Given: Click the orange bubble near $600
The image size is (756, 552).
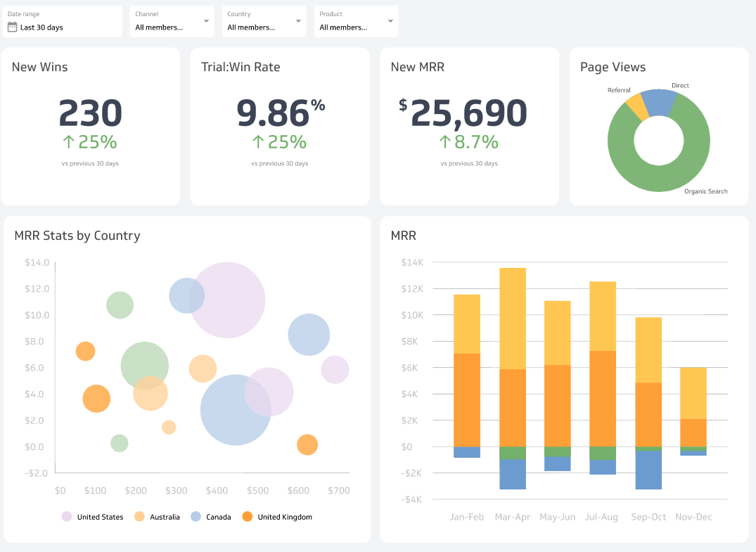Looking at the screenshot, I should tap(307, 444).
